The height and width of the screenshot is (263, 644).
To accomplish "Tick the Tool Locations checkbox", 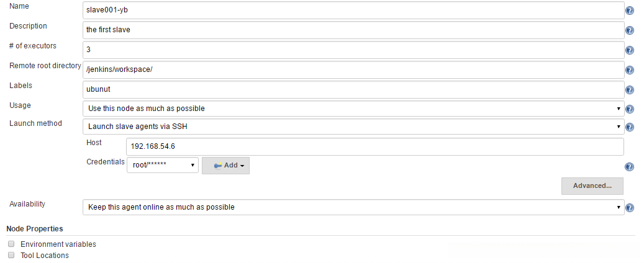I will tap(11, 255).
